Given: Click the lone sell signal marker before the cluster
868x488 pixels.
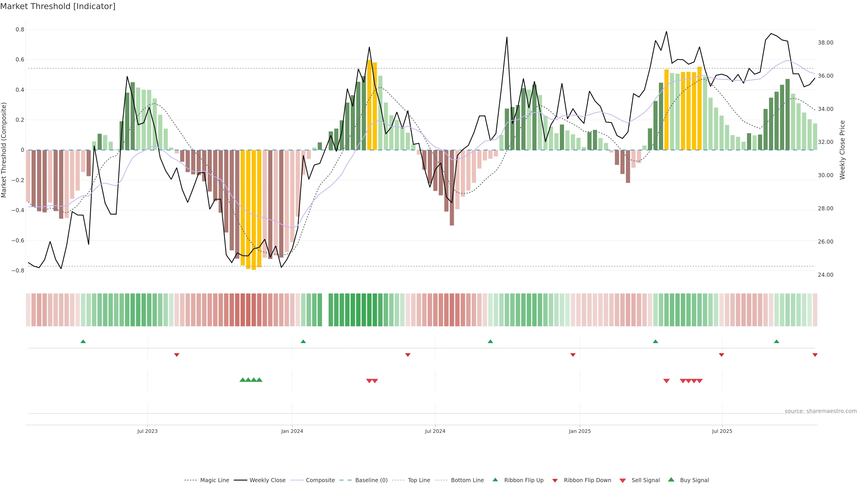Looking at the screenshot, I should pos(666,380).
